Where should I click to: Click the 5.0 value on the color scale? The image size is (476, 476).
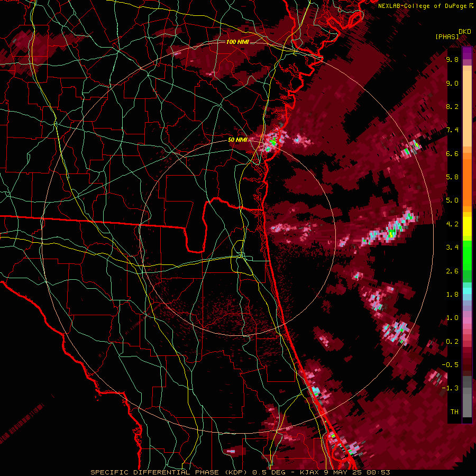pos(452,200)
